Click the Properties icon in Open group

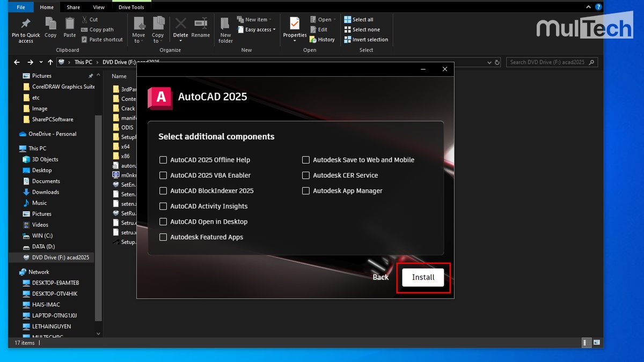tap(294, 25)
